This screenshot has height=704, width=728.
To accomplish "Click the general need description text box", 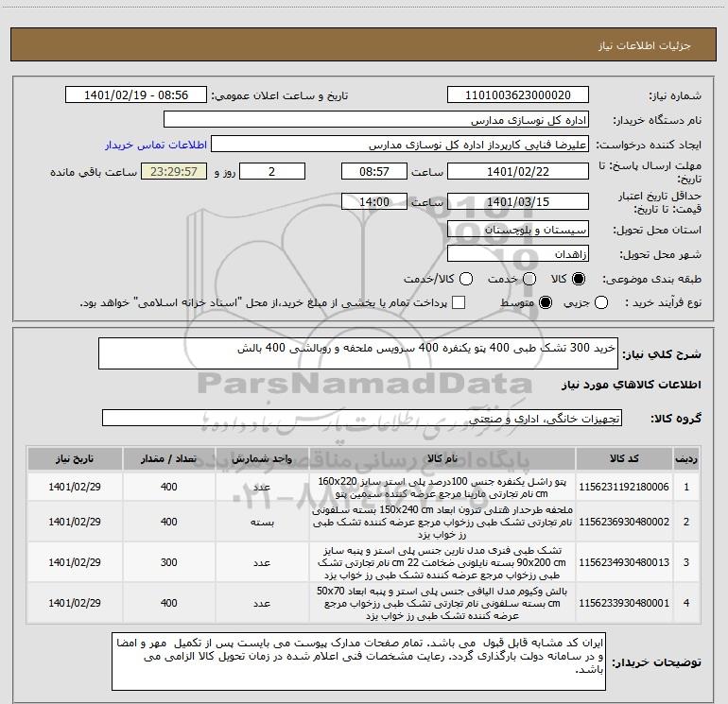I will tap(358, 353).
